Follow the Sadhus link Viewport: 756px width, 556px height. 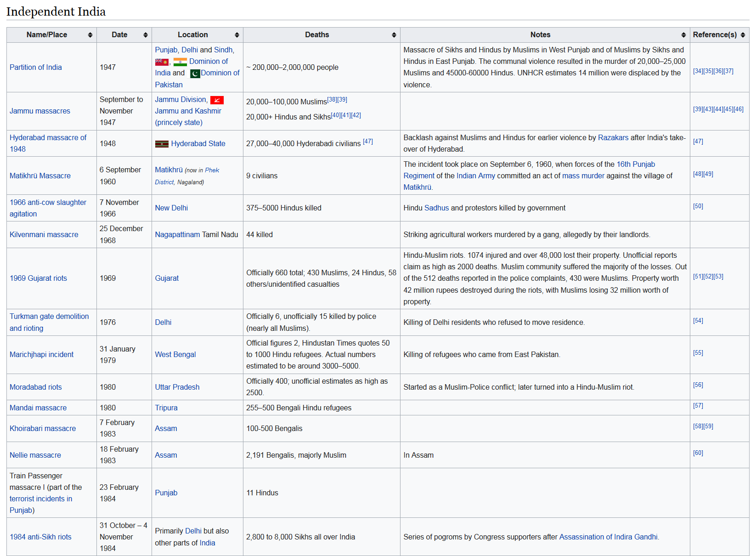pyautogui.click(x=436, y=208)
